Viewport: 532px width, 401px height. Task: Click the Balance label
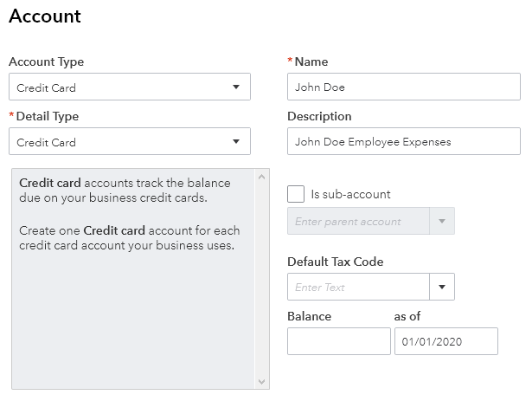pos(309,316)
